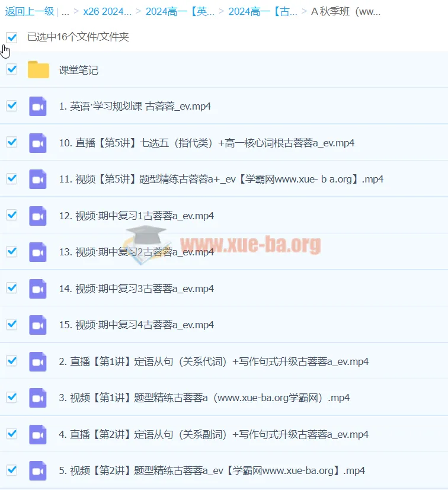This screenshot has width=448, height=490.
Task: Uncheck the 课堂笔记 folder checkbox
Action: click(11, 69)
